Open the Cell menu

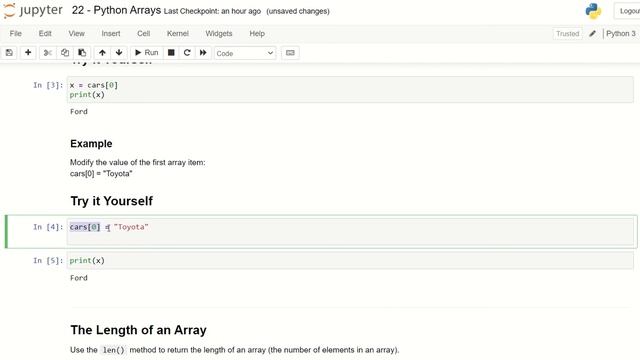(143, 33)
